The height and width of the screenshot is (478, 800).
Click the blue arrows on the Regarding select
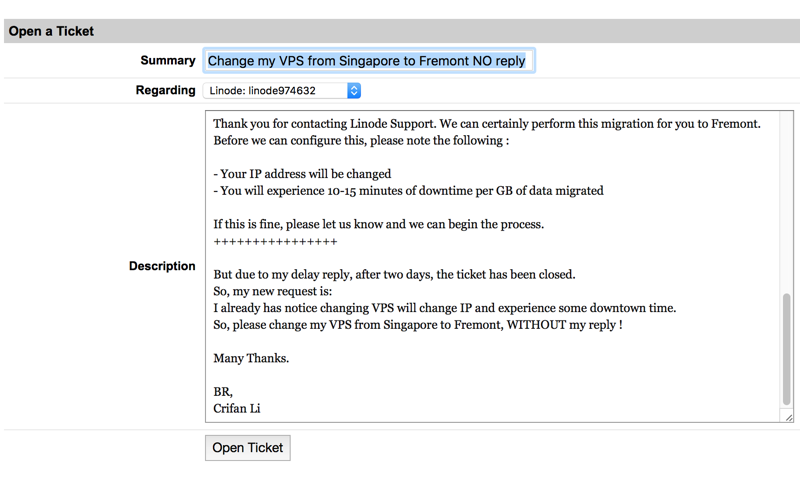pos(354,91)
